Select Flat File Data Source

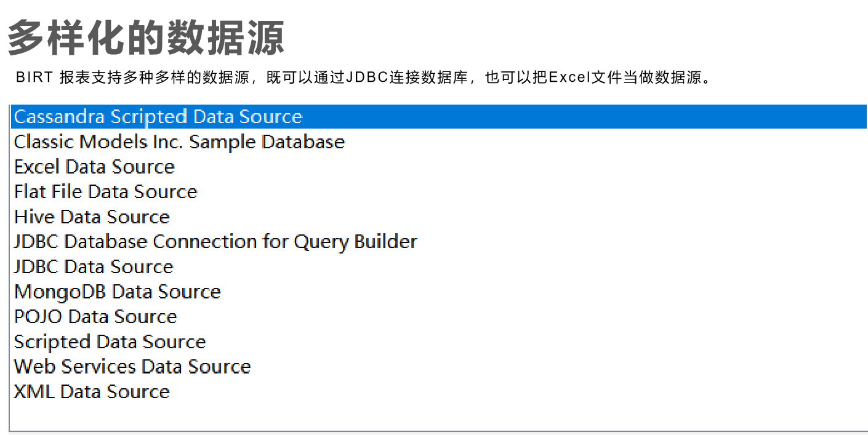(x=105, y=192)
